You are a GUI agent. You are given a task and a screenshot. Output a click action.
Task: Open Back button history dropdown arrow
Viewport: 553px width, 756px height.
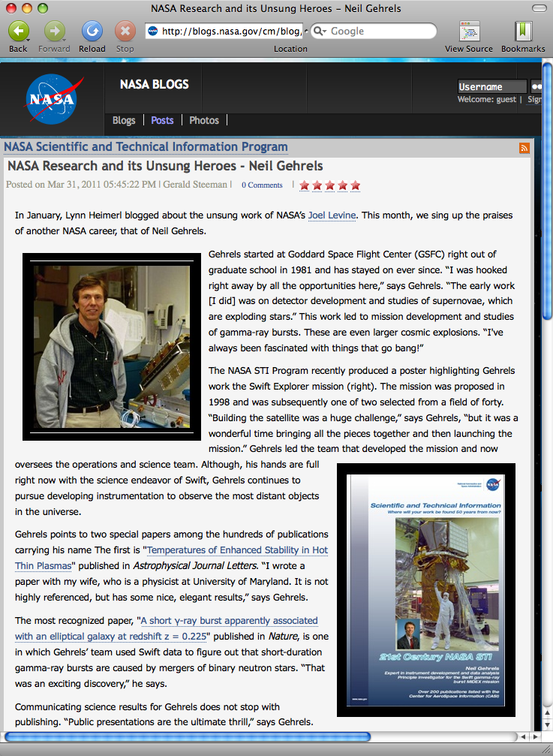point(28,40)
